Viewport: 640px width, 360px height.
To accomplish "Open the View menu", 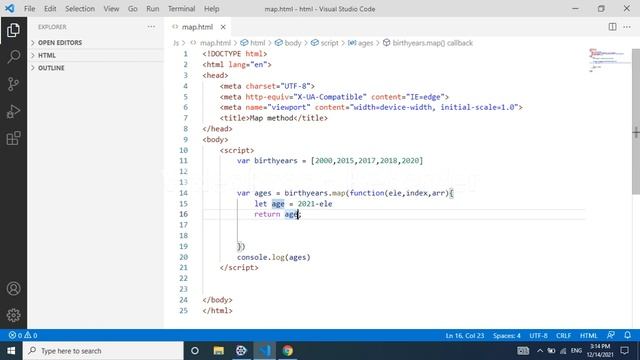I will [111, 9].
